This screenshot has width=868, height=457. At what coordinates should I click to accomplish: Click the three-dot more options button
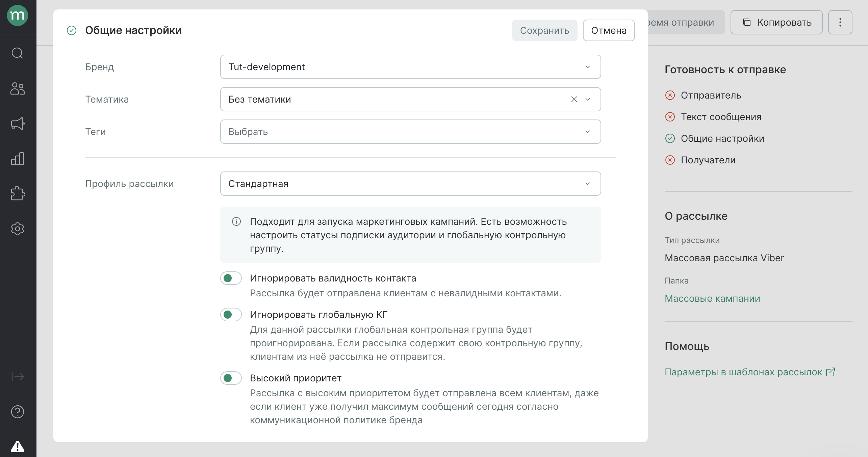point(840,22)
